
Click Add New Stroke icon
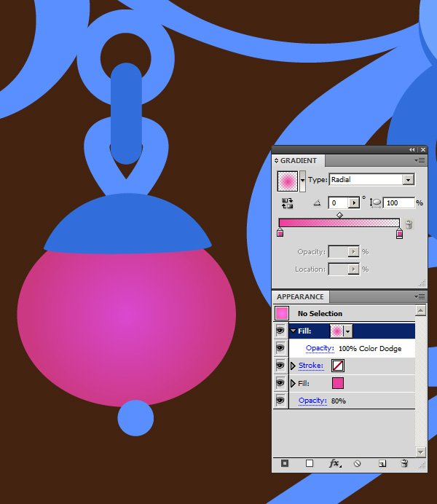point(285,463)
